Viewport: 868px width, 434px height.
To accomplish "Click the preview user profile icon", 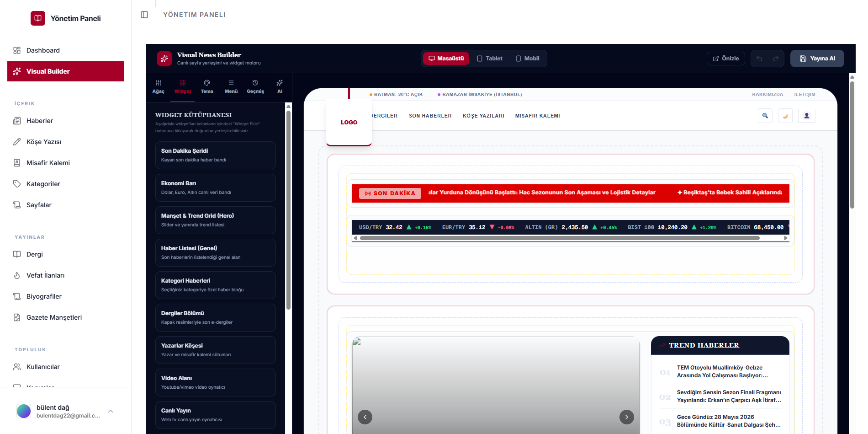I will 806,116.
